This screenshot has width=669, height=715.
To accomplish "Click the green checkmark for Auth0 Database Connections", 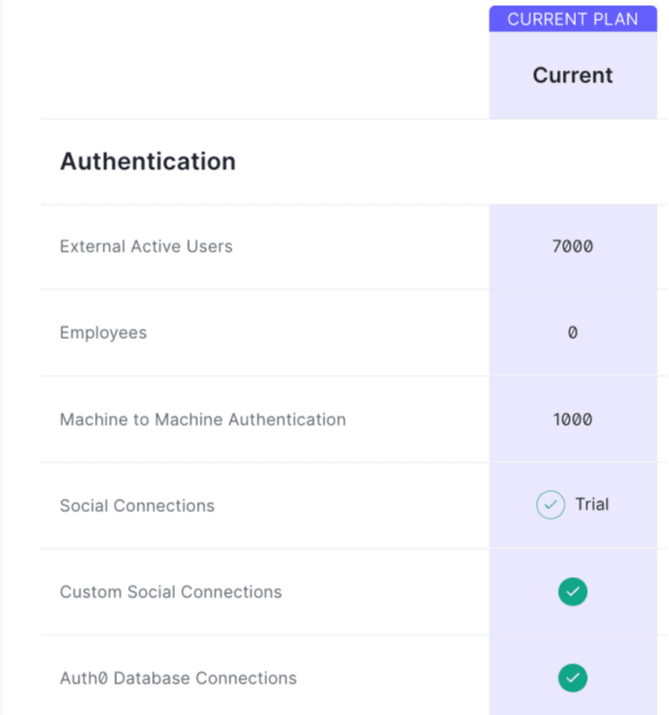I will (572, 678).
